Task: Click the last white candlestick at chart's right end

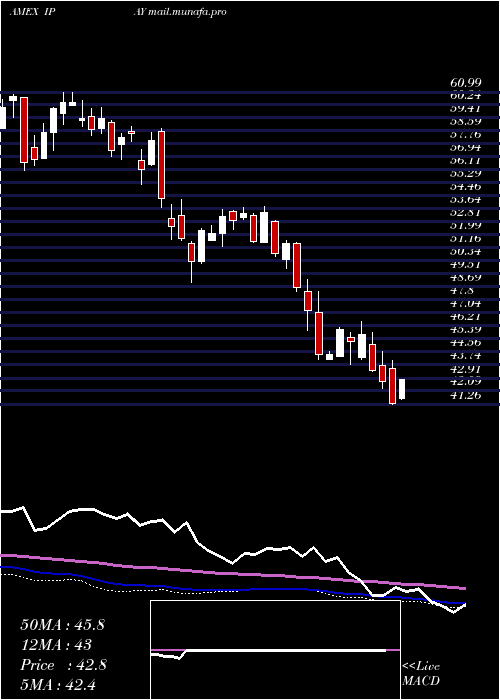Action: tap(402, 389)
